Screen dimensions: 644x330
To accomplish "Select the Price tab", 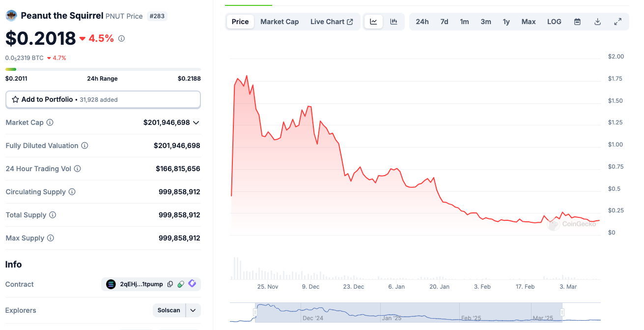I will tap(240, 22).
